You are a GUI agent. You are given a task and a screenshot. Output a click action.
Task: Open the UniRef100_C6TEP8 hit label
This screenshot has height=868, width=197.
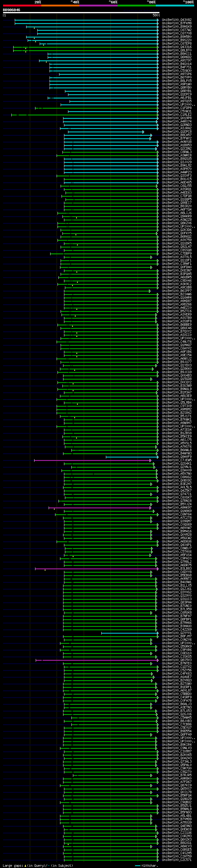177,43
